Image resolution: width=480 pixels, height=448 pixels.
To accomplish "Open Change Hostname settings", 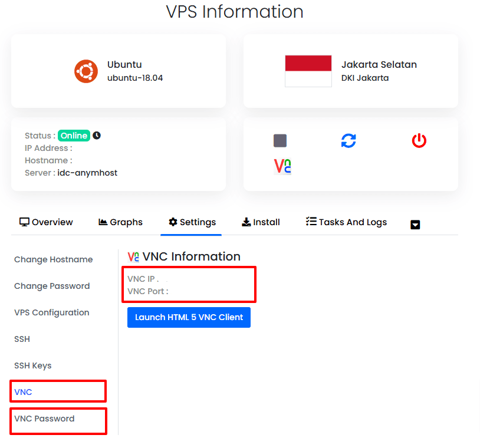I will pyautogui.click(x=54, y=259).
